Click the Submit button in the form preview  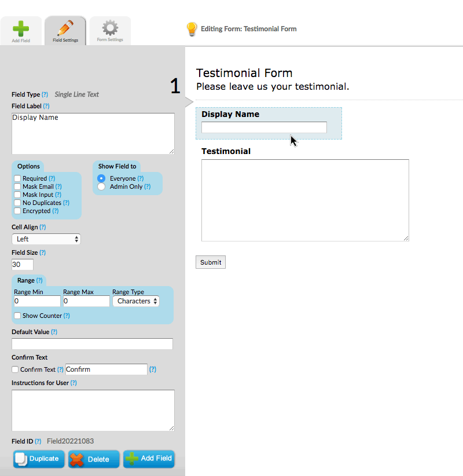[x=210, y=262]
